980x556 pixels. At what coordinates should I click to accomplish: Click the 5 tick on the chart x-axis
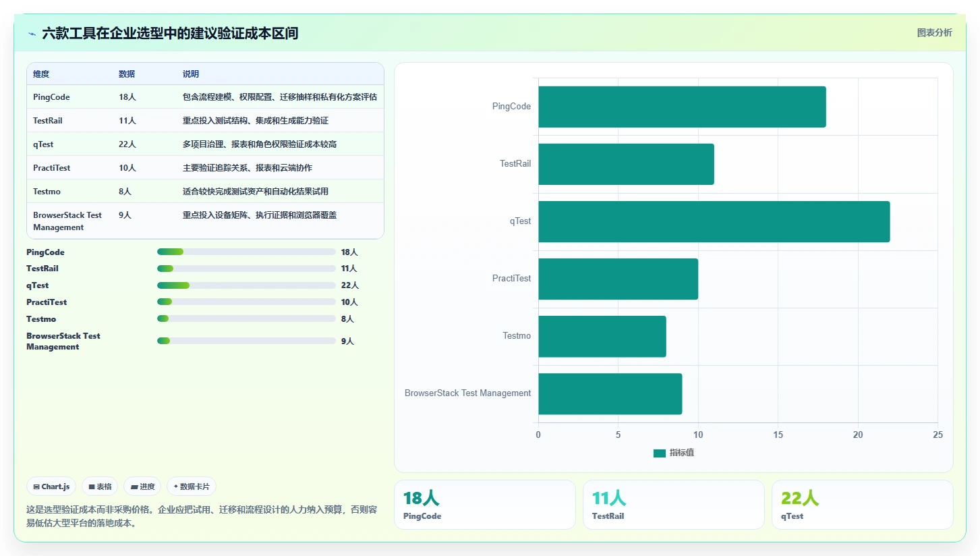point(618,435)
